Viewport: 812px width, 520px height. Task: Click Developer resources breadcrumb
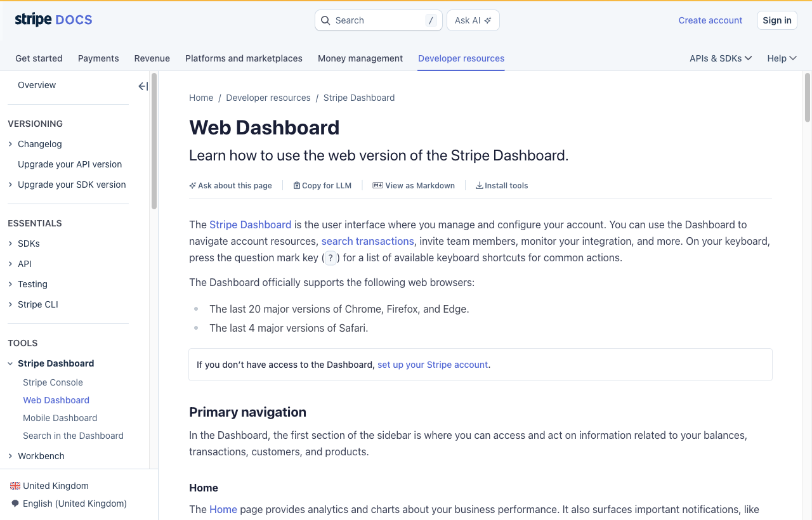268,98
